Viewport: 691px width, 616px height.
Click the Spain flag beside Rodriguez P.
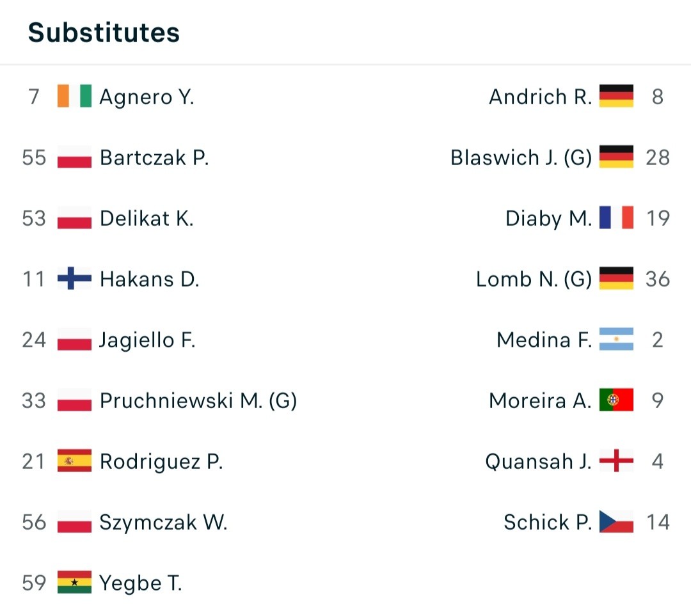(x=74, y=461)
